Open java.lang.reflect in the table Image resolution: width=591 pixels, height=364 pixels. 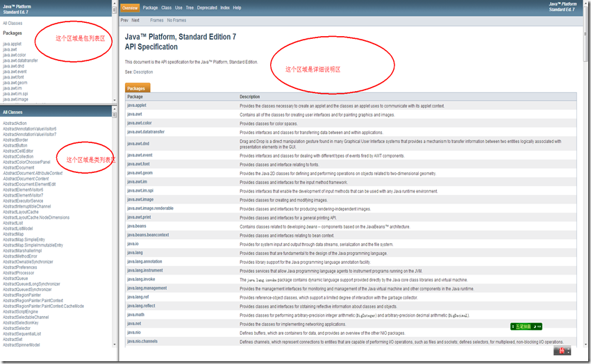tap(141, 306)
